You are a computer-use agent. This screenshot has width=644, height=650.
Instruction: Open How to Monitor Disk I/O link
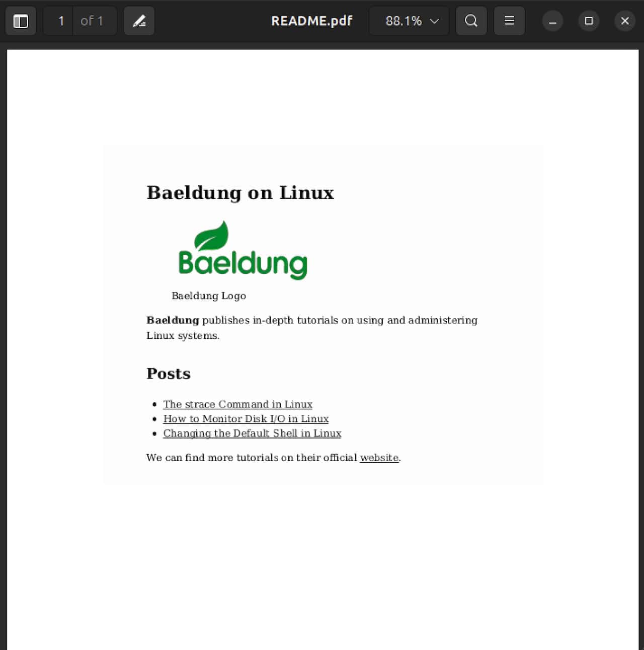pos(246,419)
